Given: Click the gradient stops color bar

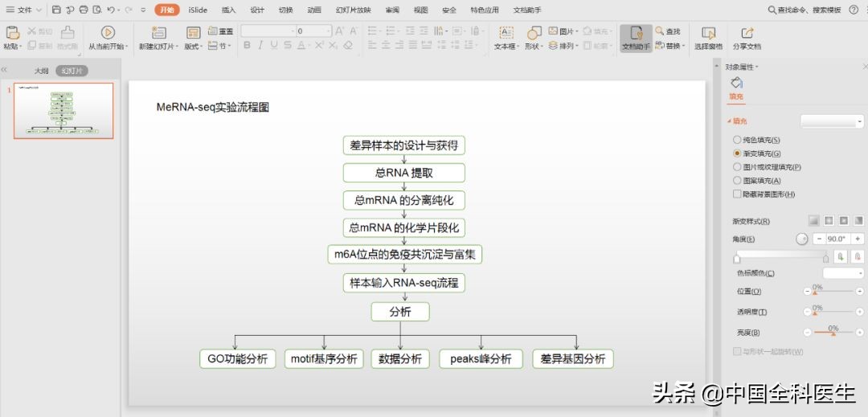Looking at the screenshot, I should click(781, 255).
